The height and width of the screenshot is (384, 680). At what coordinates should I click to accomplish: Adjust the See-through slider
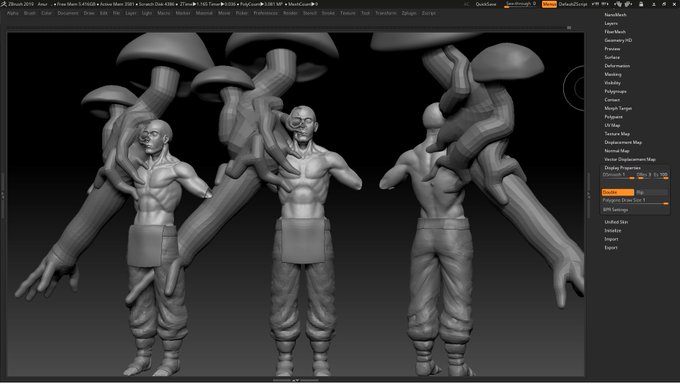click(521, 4)
